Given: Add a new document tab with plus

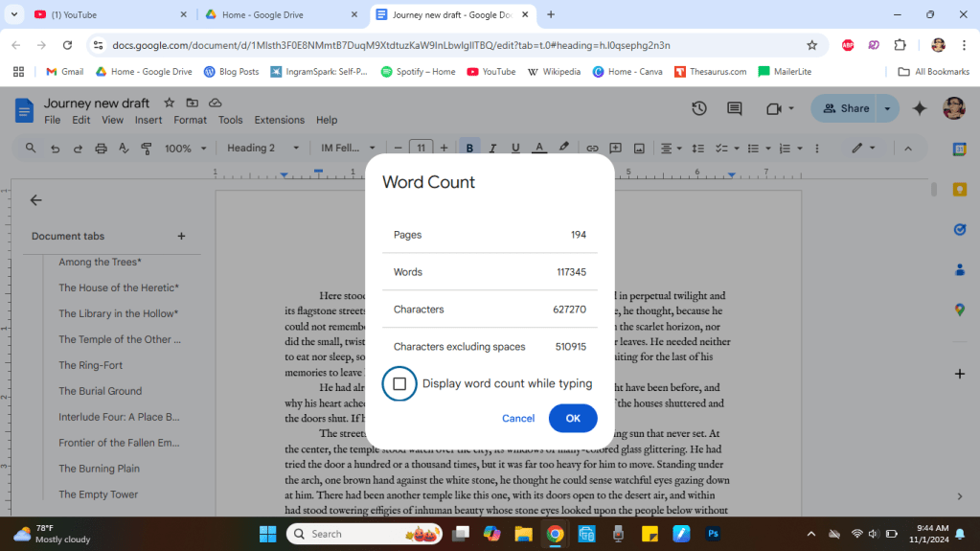Looking at the screenshot, I should [x=181, y=236].
